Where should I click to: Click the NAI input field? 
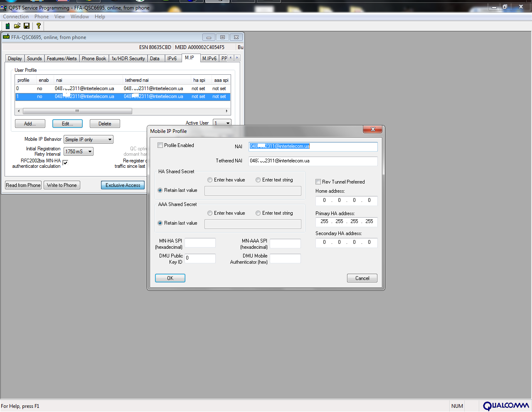(x=313, y=146)
